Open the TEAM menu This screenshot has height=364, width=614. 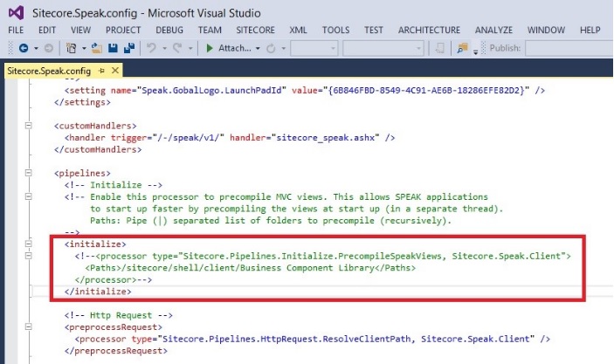(x=210, y=31)
